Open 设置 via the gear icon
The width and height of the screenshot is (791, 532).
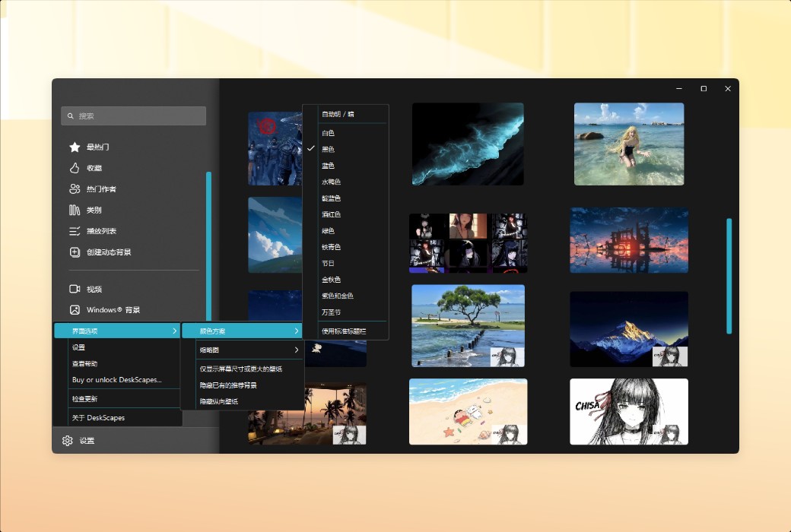[x=67, y=440]
